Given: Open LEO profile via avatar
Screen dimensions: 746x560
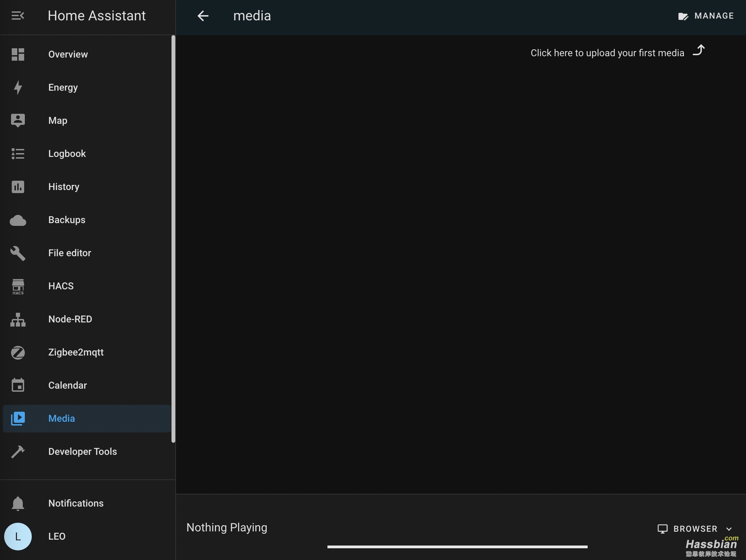Looking at the screenshot, I should 18,537.
